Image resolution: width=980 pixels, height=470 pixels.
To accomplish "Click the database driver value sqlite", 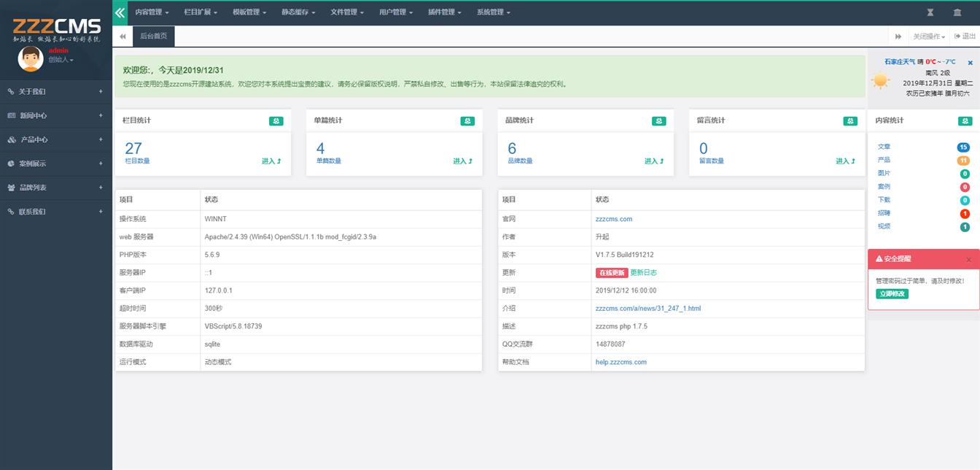I will point(212,344).
